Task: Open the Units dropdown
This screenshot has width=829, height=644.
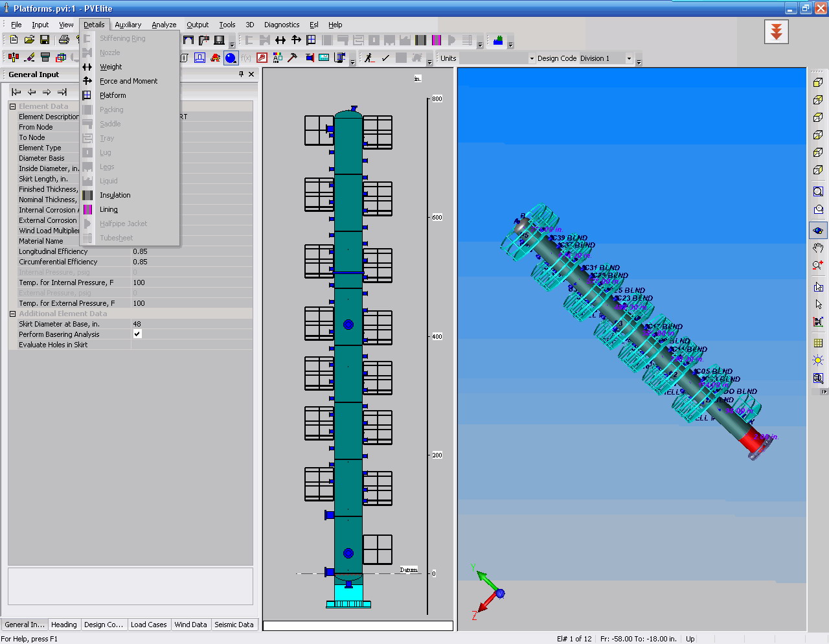Action: click(x=532, y=58)
